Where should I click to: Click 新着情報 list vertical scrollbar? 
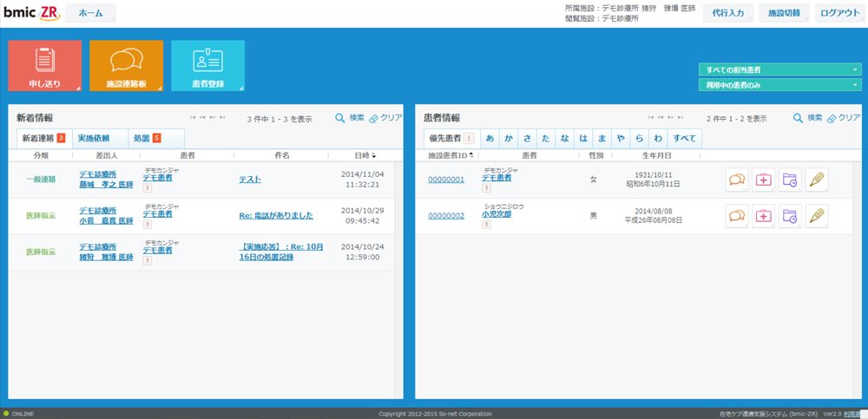point(398,279)
